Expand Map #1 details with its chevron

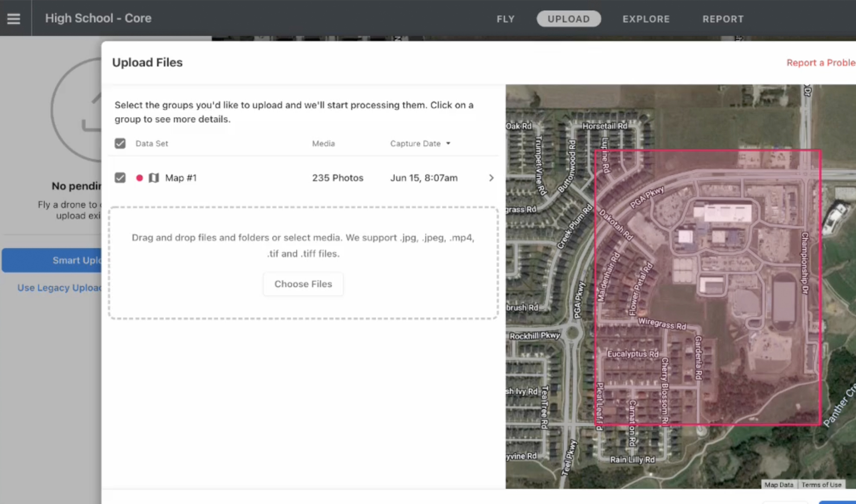point(491,178)
